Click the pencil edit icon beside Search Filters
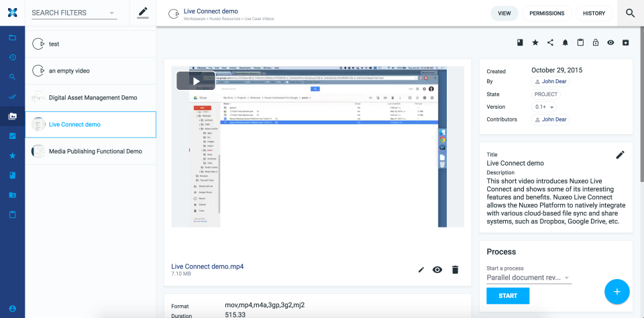Image resolution: width=644 pixels, height=318 pixels. point(142,13)
